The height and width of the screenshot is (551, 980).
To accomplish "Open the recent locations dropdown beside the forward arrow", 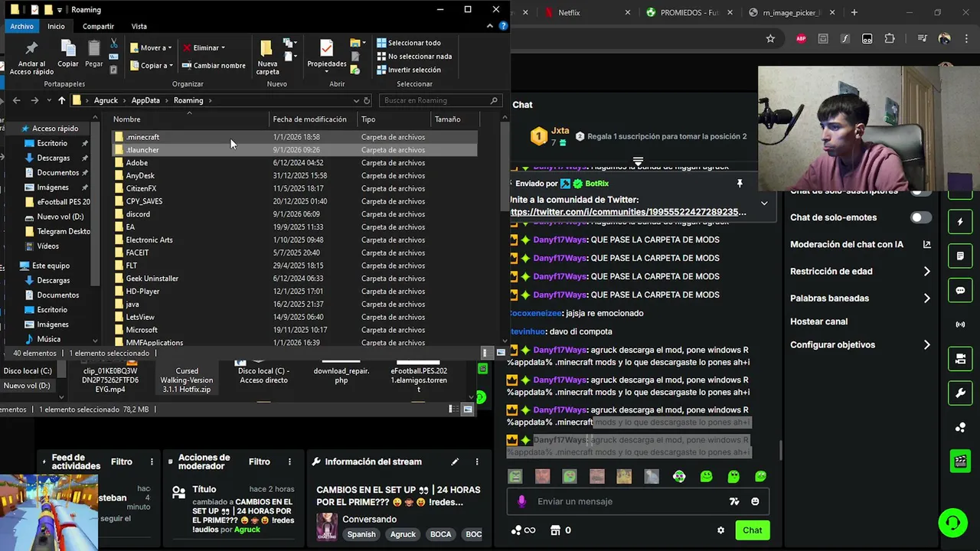I will click(48, 100).
